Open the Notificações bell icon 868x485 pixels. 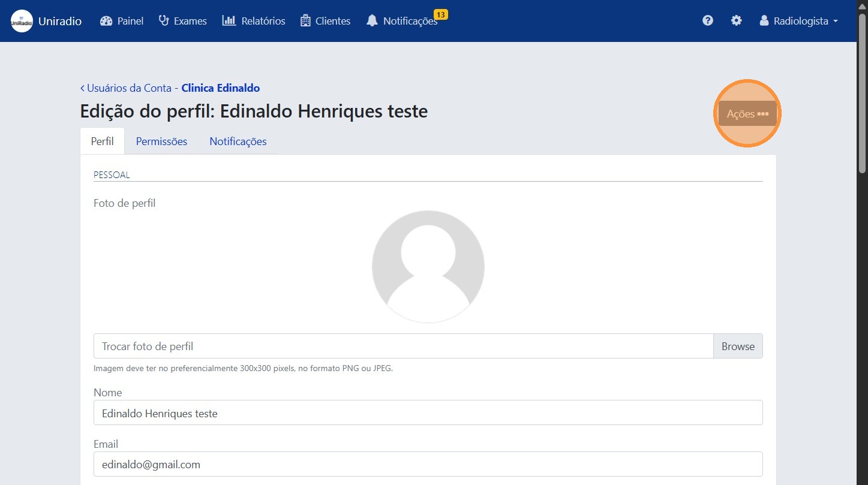coord(373,21)
